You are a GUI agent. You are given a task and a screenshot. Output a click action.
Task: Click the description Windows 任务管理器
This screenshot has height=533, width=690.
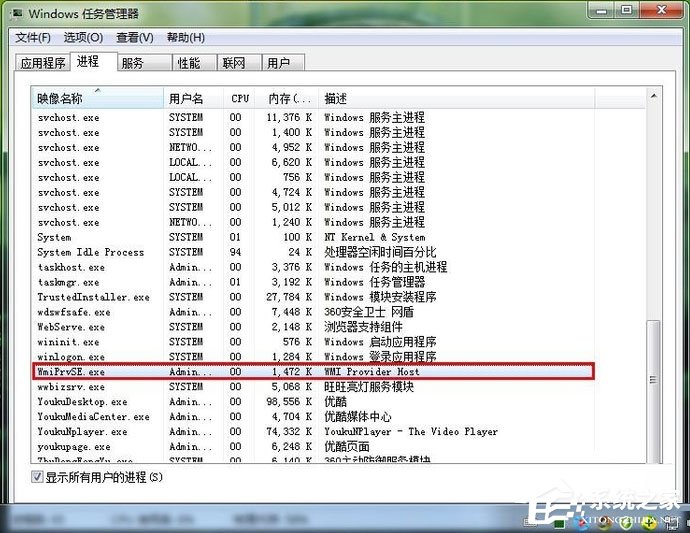pyautogui.click(x=374, y=282)
